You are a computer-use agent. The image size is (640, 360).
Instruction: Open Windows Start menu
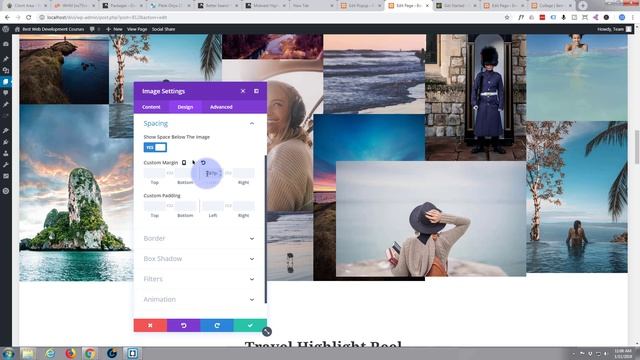[8, 353]
